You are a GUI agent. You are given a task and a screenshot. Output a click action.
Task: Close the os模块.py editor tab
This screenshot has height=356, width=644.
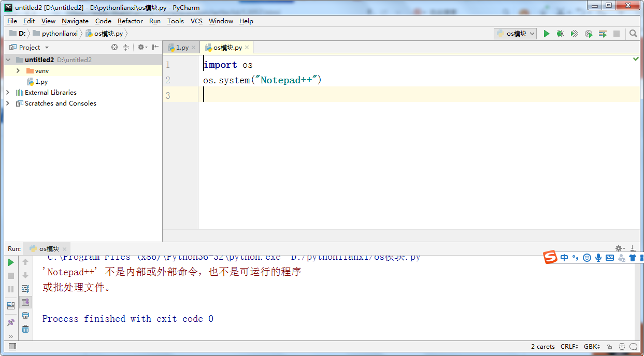point(247,48)
